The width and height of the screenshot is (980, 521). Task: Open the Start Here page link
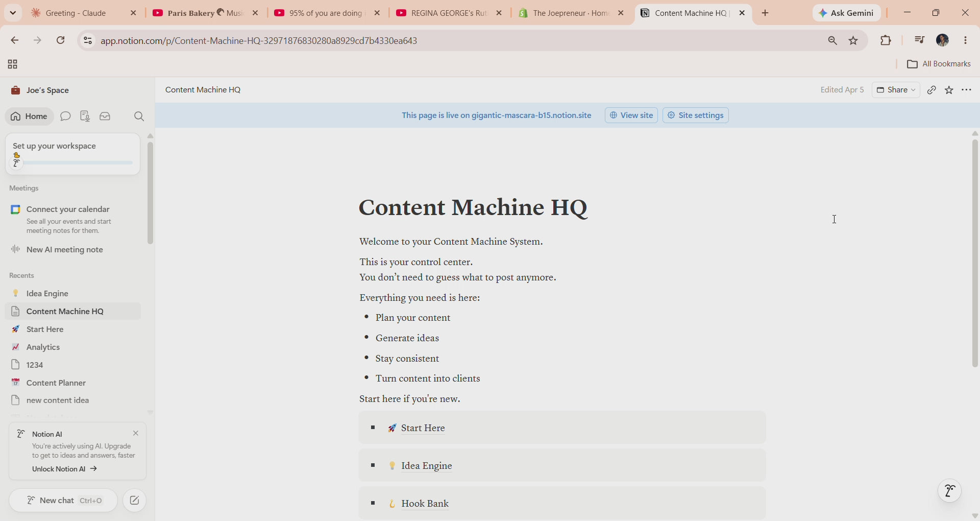[x=423, y=428]
